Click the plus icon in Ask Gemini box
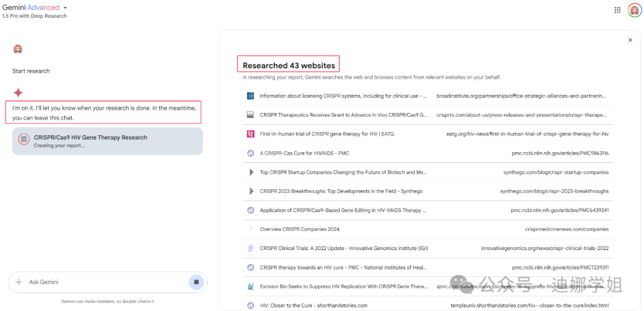 pos(18,282)
